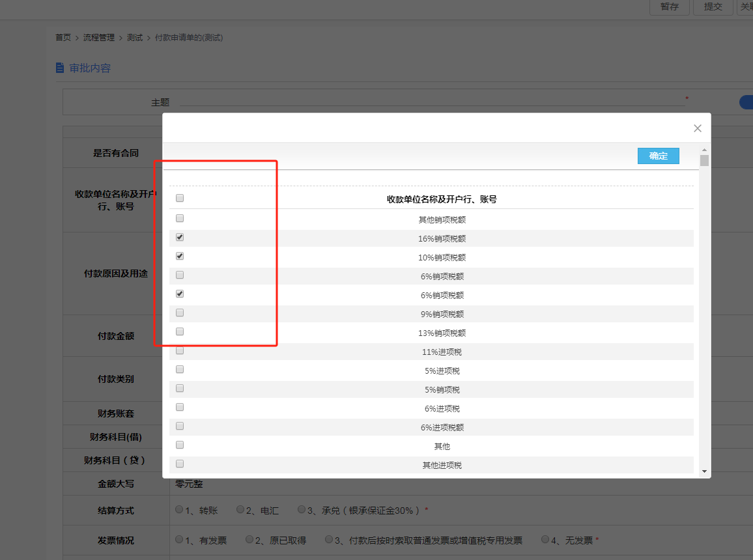Screen dimensions: 753x560
Task: Select 4、无发票 radio button
Action: click(x=545, y=539)
